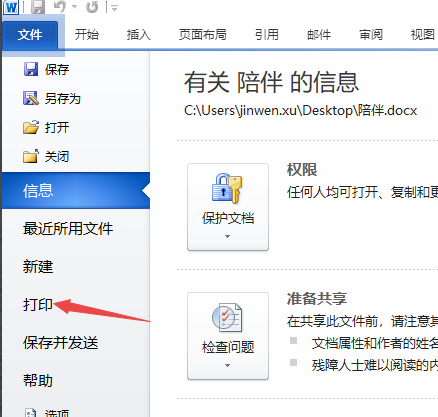The height and width of the screenshot is (417, 438).
Task: Switch to the 审阅 ribbon tab
Action: tap(371, 35)
